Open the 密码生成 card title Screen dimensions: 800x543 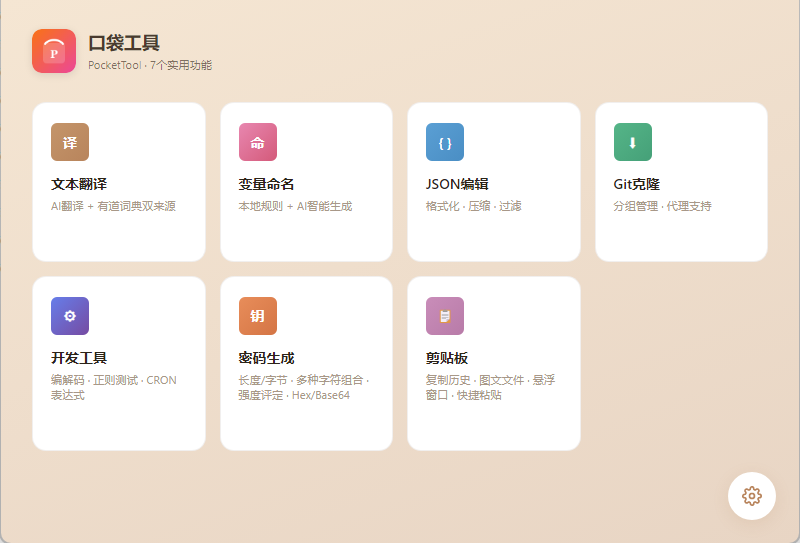coord(266,358)
